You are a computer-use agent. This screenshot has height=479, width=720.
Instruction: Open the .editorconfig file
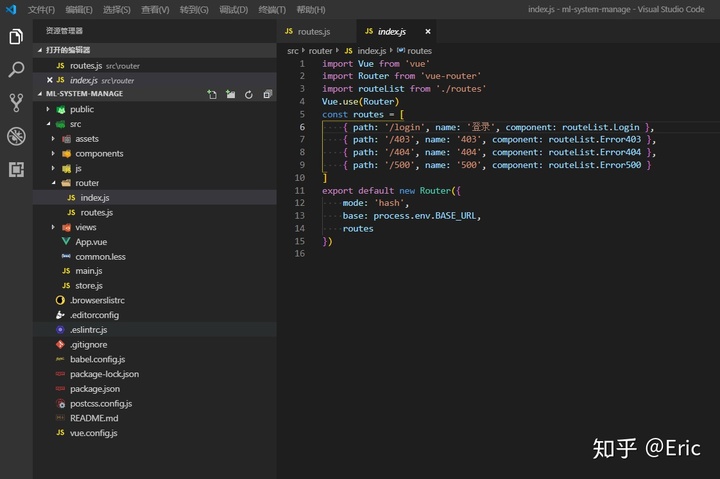(x=154, y=315)
